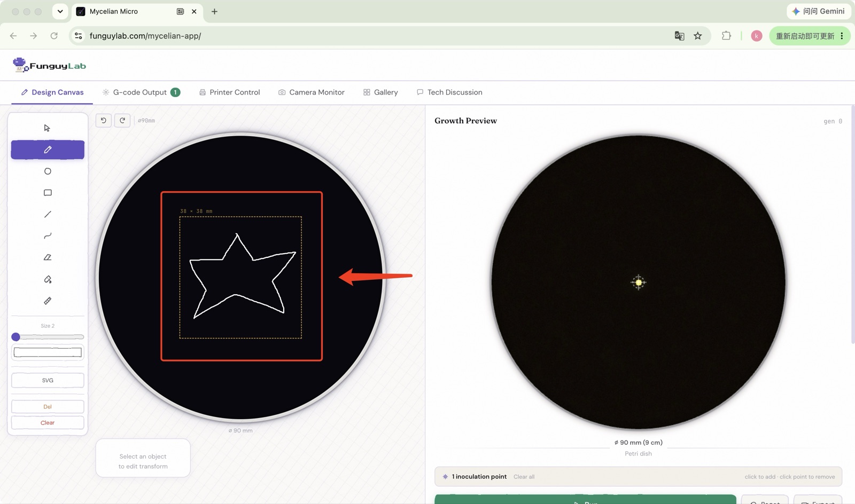This screenshot has width=855, height=504.
Task: Redo the canvas action
Action: [x=122, y=121]
